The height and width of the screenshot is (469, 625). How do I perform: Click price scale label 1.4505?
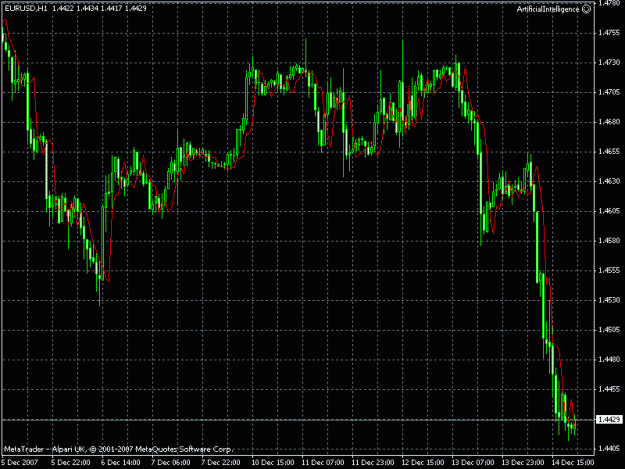coord(609,330)
